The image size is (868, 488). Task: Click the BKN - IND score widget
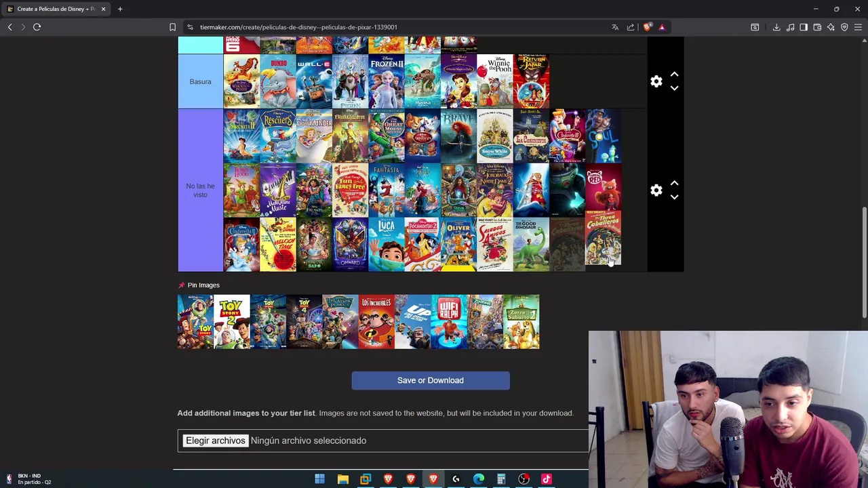pyautogui.click(x=28, y=479)
